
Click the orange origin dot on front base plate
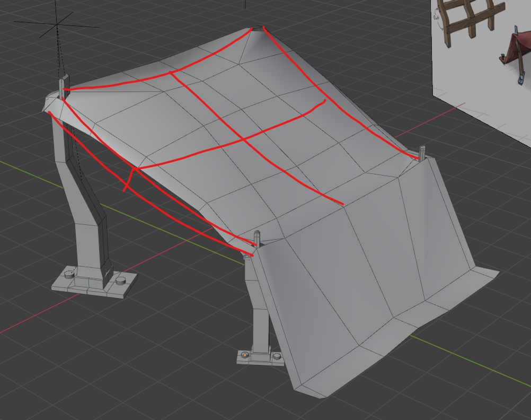(245, 354)
